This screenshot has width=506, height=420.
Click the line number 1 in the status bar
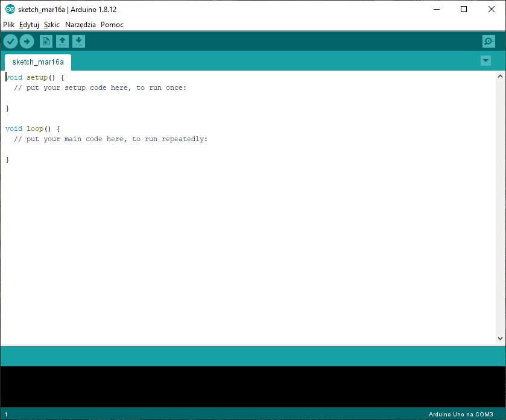[6, 414]
